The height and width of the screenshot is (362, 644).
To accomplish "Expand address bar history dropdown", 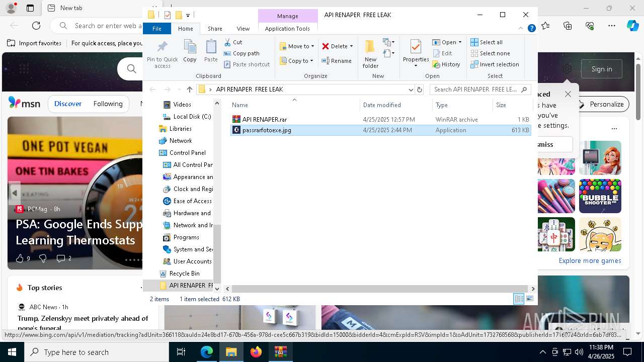I will pyautogui.click(x=411, y=89).
